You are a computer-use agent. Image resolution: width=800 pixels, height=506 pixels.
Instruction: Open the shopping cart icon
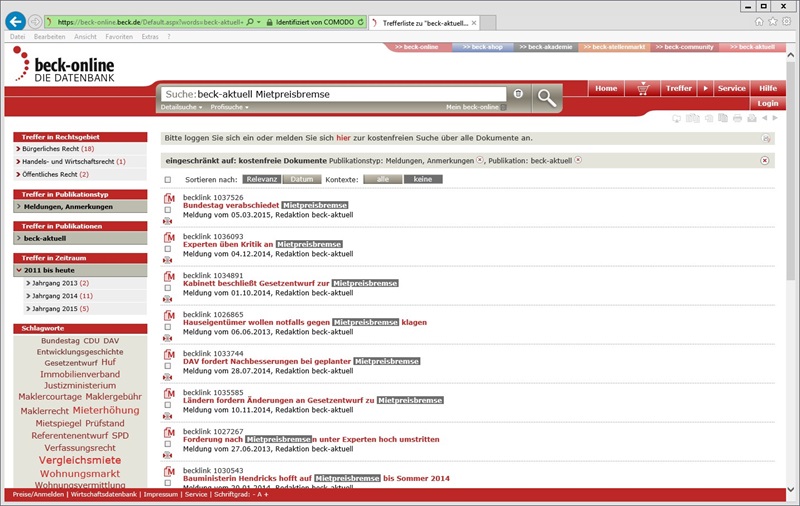[x=643, y=89]
